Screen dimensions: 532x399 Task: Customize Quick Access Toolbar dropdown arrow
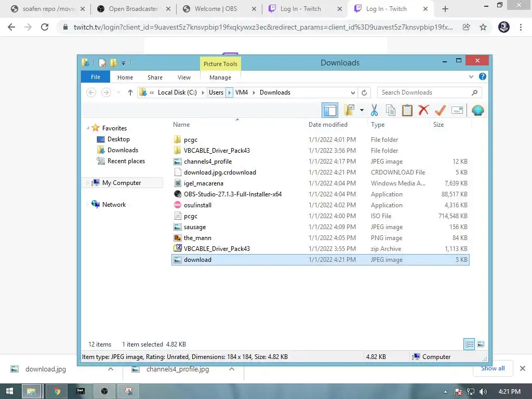[123, 63]
